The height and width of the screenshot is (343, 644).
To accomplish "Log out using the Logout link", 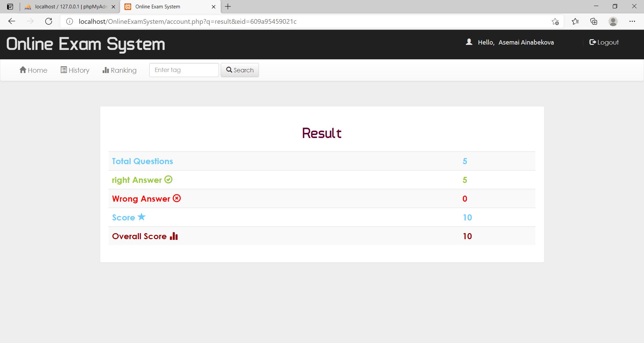I will tap(604, 42).
